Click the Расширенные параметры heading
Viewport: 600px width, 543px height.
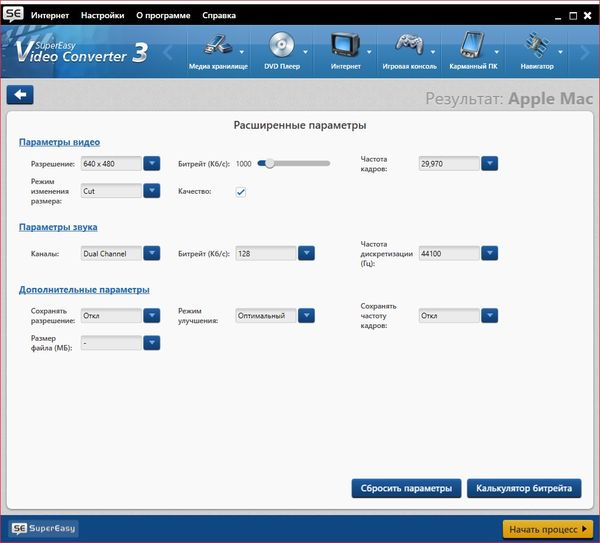coord(300,125)
